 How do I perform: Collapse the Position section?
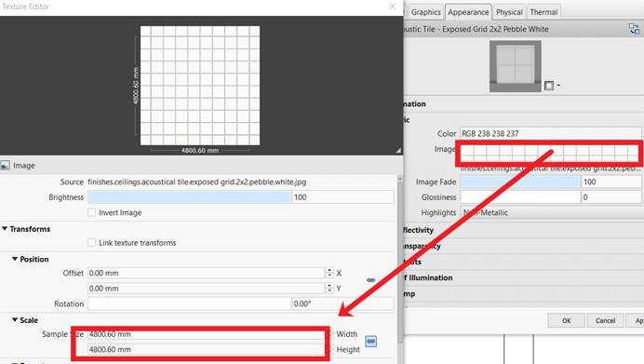tap(15, 259)
